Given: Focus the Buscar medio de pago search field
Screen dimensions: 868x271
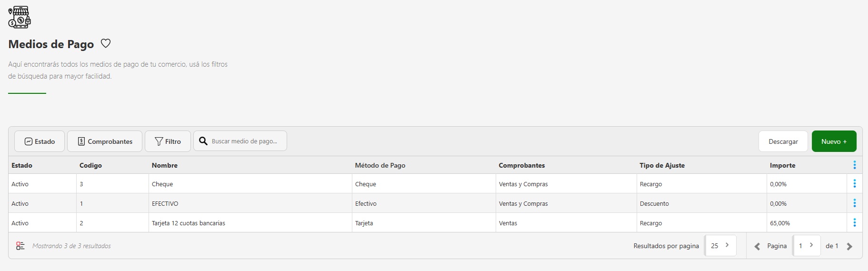Looking at the screenshot, I should tap(245, 141).
